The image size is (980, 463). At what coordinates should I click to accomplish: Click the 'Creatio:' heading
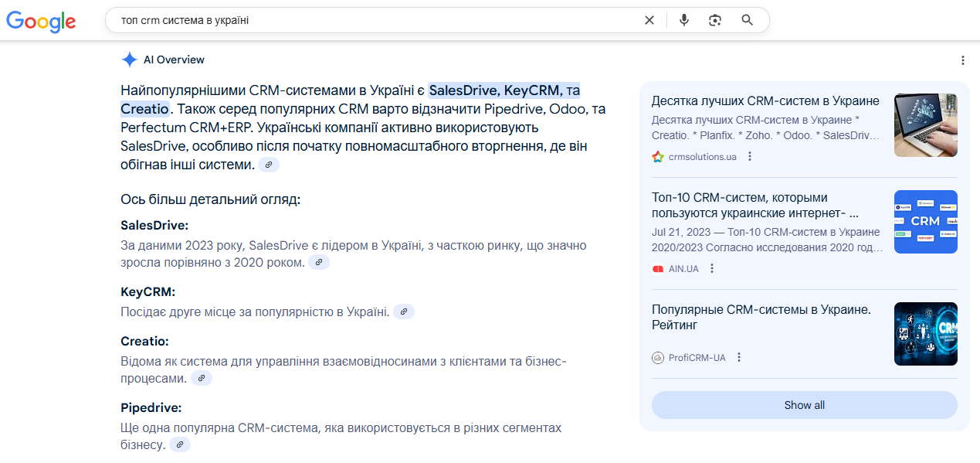click(144, 341)
